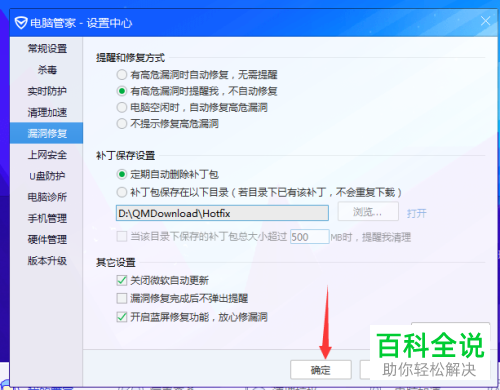Go to the 手机管理 tab
The height and width of the screenshot is (390, 500).
click(x=47, y=218)
